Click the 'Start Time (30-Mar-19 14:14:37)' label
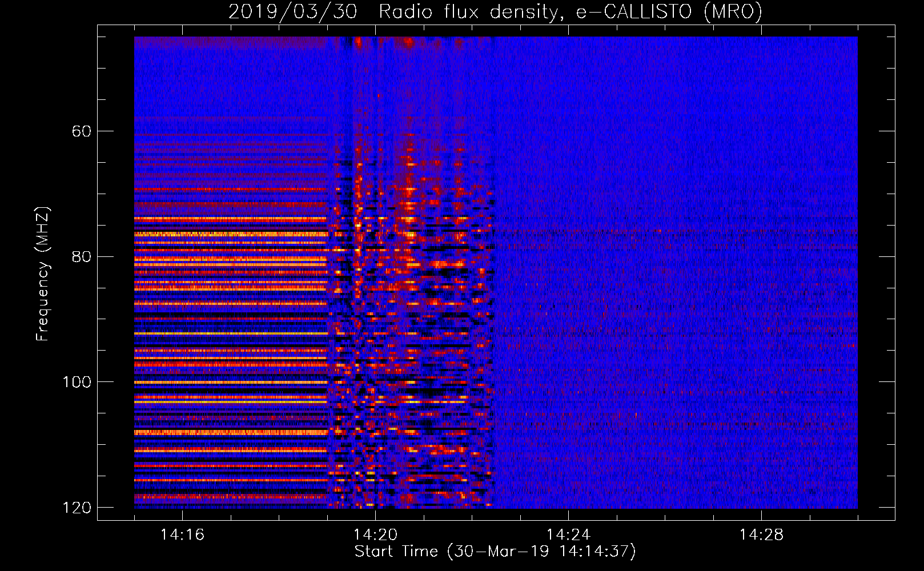924x571 pixels. click(495, 552)
